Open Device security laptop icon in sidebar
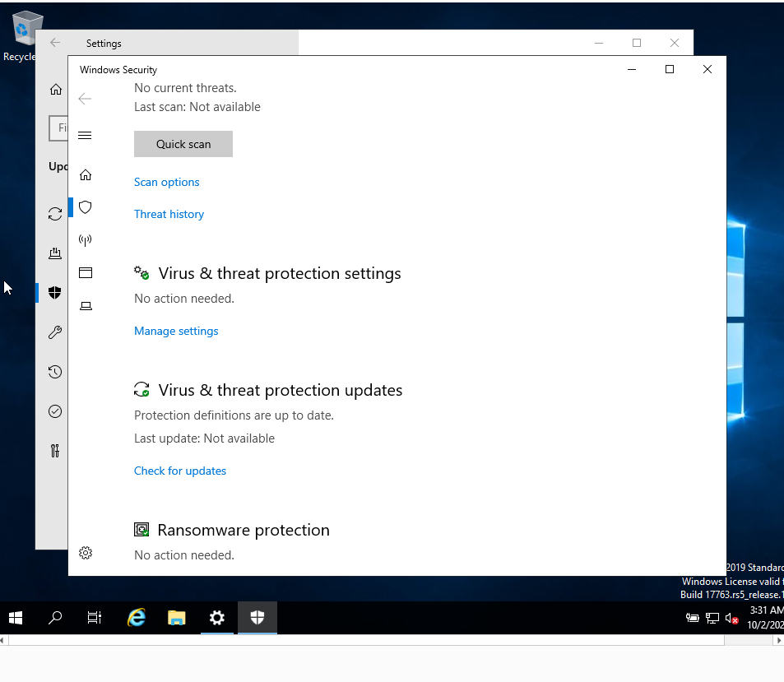This screenshot has width=784, height=682. coord(86,306)
